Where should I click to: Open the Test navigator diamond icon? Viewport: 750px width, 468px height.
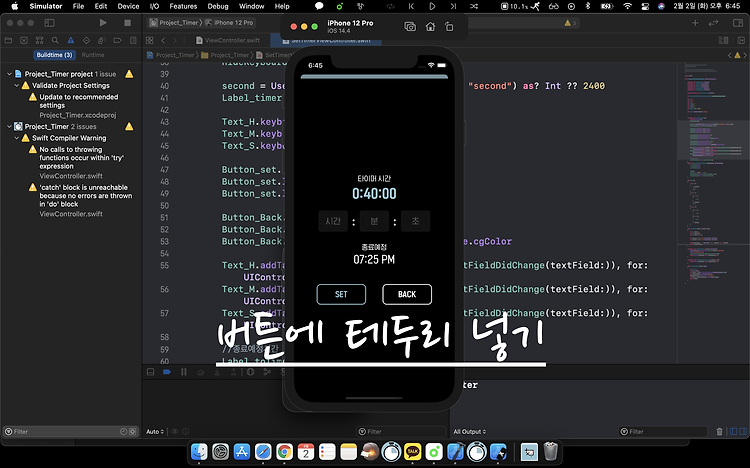click(86, 41)
